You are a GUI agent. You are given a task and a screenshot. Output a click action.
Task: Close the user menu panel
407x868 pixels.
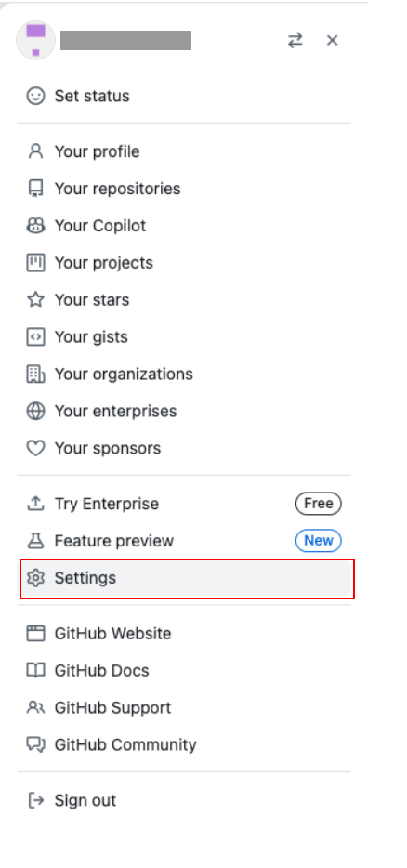tap(333, 40)
